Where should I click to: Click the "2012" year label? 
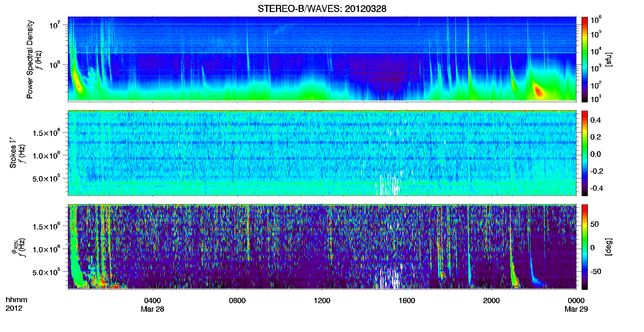(x=14, y=308)
